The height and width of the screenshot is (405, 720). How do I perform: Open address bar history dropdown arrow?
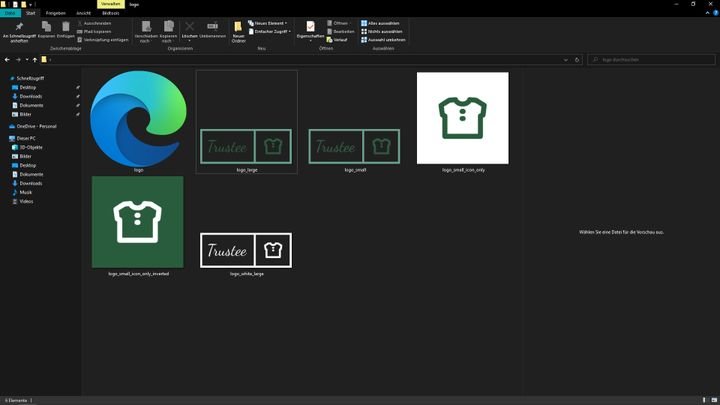coord(567,60)
